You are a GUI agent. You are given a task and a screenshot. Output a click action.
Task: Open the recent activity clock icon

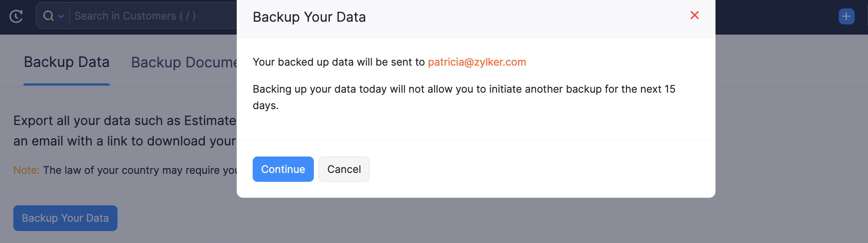click(16, 16)
